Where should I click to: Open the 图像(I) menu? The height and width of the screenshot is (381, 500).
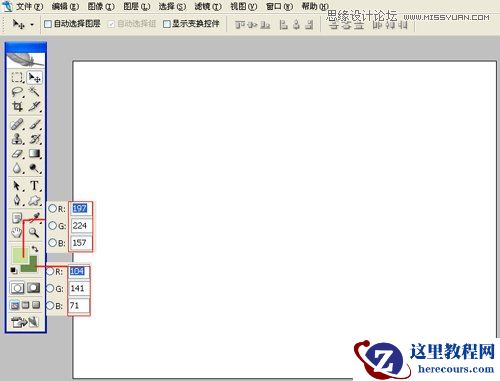(x=101, y=6)
